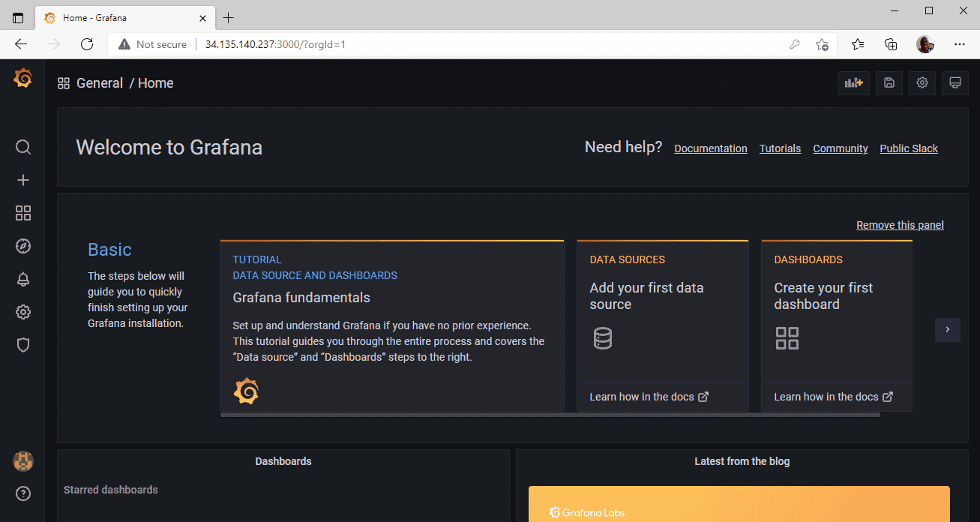Click squares icon in Dashboards card
The height and width of the screenshot is (522, 980).
[x=787, y=338]
